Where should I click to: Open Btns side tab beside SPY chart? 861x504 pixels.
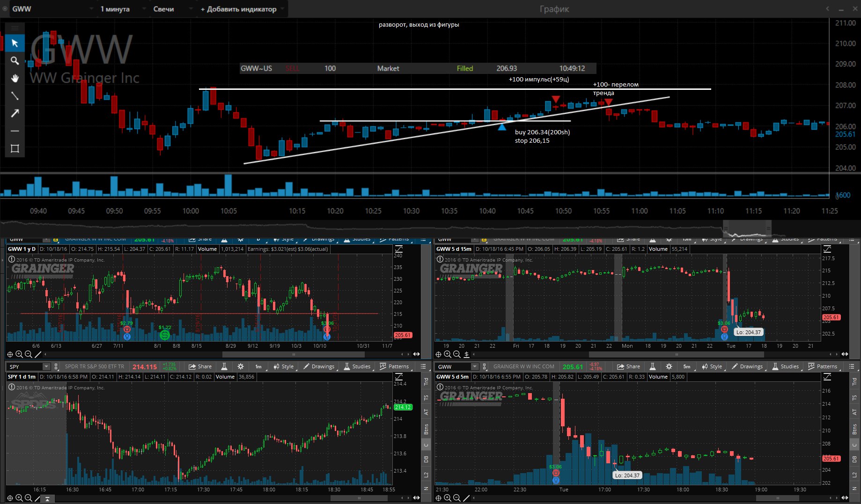[x=426, y=429]
